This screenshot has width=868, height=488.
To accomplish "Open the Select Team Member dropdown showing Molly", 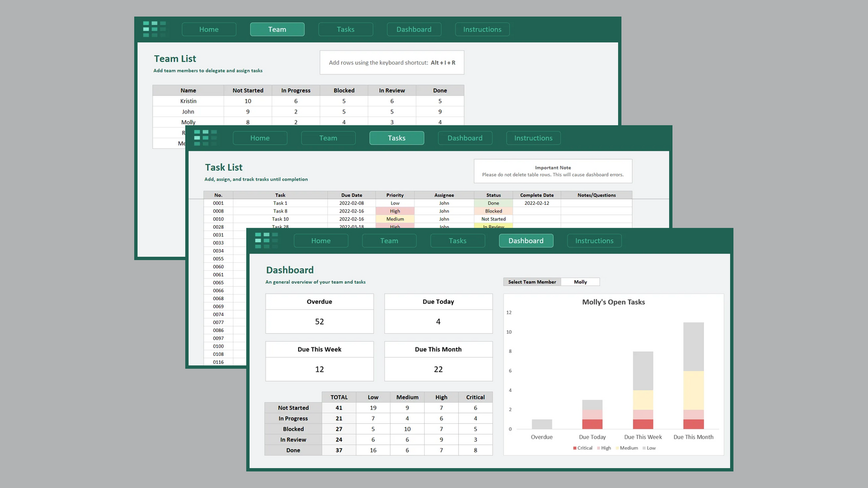I will point(580,282).
